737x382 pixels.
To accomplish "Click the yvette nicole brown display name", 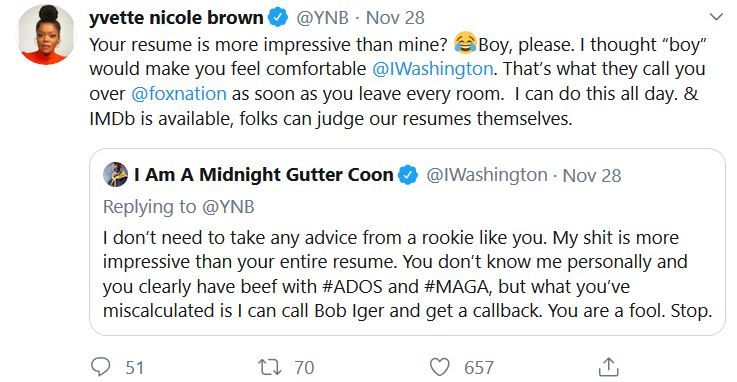I will coord(176,18).
